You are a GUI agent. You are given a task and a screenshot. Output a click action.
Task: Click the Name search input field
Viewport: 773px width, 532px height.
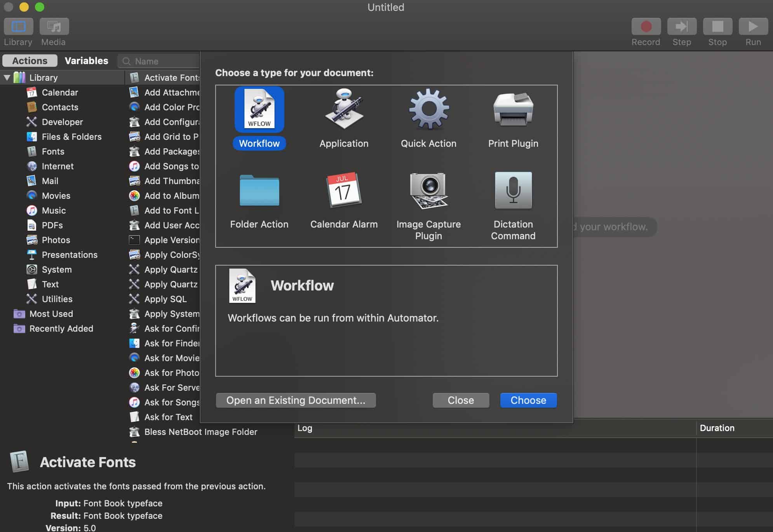click(158, 61)
